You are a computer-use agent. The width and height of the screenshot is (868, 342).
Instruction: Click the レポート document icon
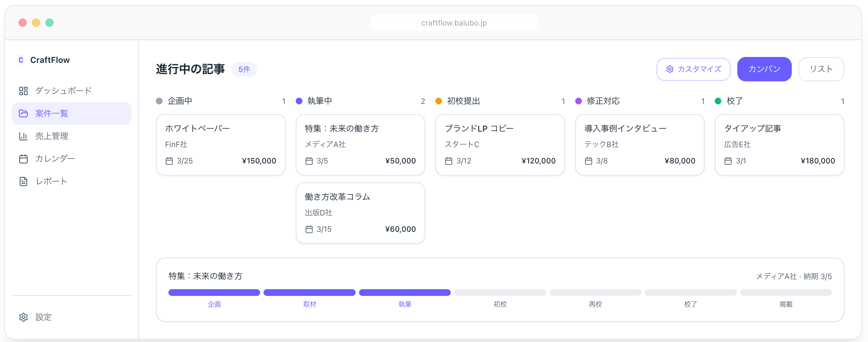click(x=23, y=181)
